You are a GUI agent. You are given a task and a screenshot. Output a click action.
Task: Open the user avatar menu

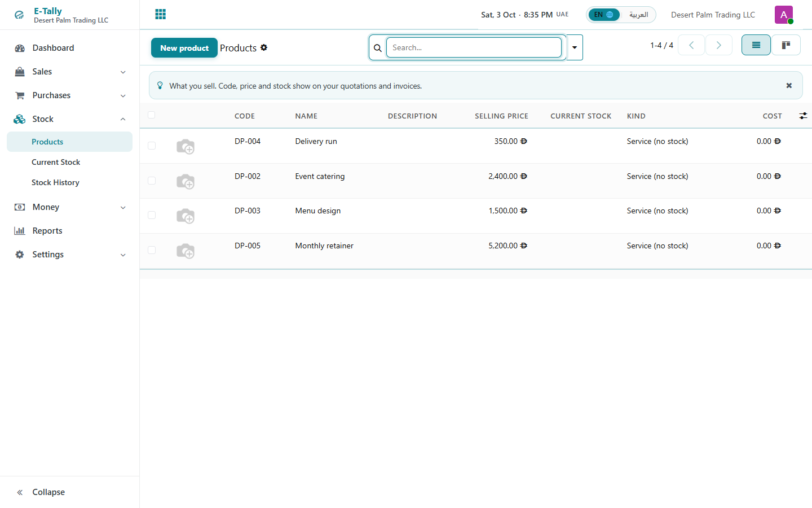(x=784, y=15)
